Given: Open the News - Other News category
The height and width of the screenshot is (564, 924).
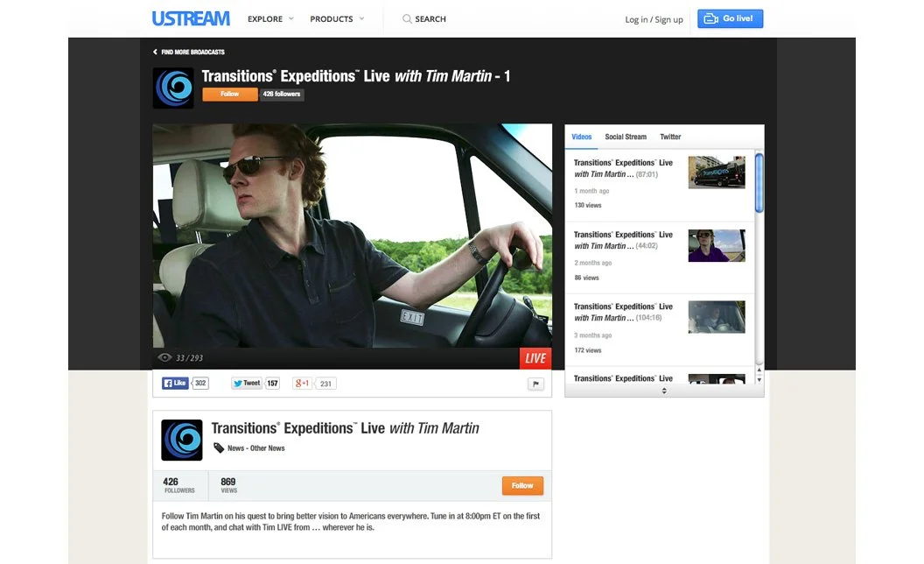Looking at the screenshot, I should (255, 448).
